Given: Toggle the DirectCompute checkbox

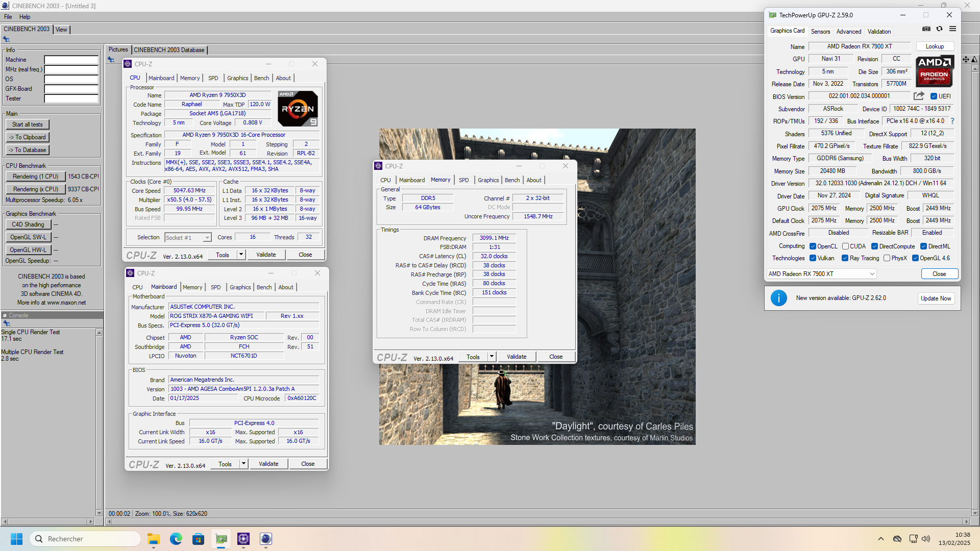Looking at the screenshot, I should pyautogui.click(x=874, y=246).
